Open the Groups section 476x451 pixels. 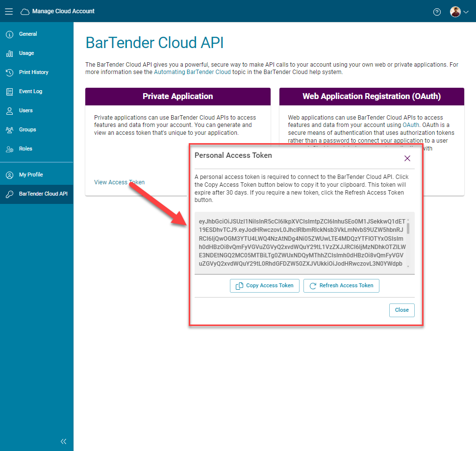pos(36,129)
